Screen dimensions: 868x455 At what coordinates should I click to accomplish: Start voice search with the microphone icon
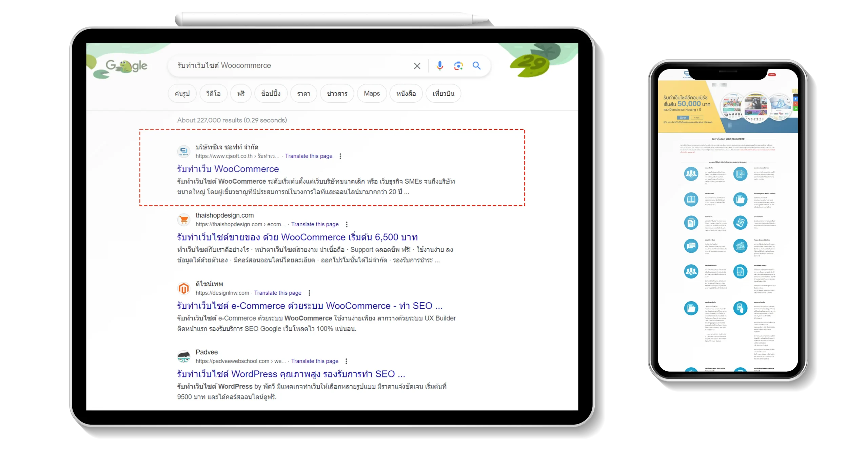pyautogui.click(x=439, y=66)
